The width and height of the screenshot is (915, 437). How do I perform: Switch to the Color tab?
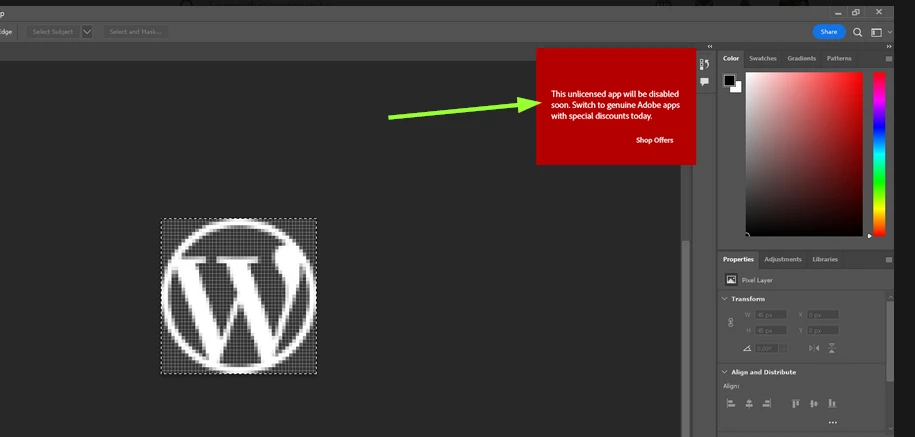point(731,58)
